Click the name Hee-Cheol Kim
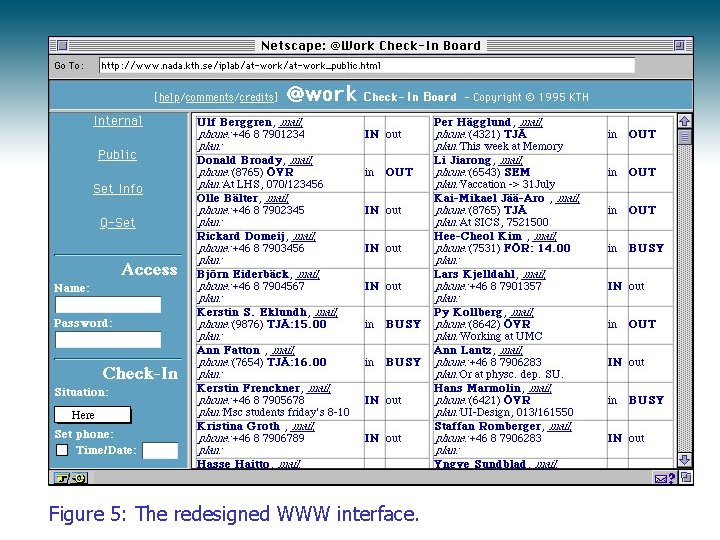 478,236
